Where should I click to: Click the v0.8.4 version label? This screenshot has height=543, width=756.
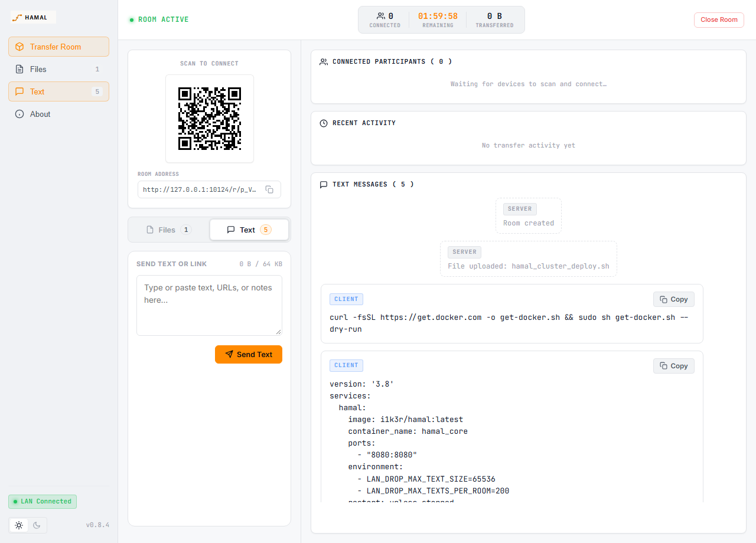97,525
